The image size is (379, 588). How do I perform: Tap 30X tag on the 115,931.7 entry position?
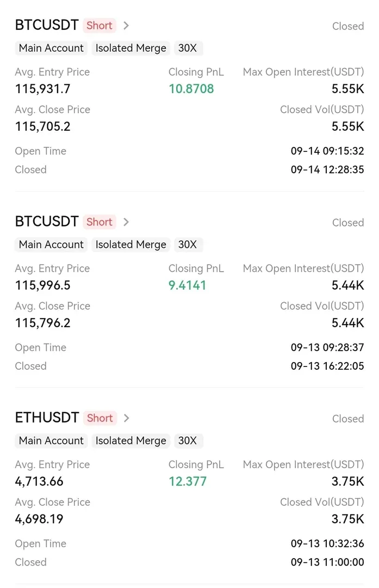[188, 48]
